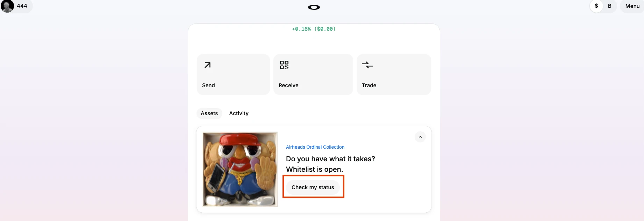The height and width of the screenshot is (221, 644).
Task: Switch to the Activity tab
Action: (239, 113)
